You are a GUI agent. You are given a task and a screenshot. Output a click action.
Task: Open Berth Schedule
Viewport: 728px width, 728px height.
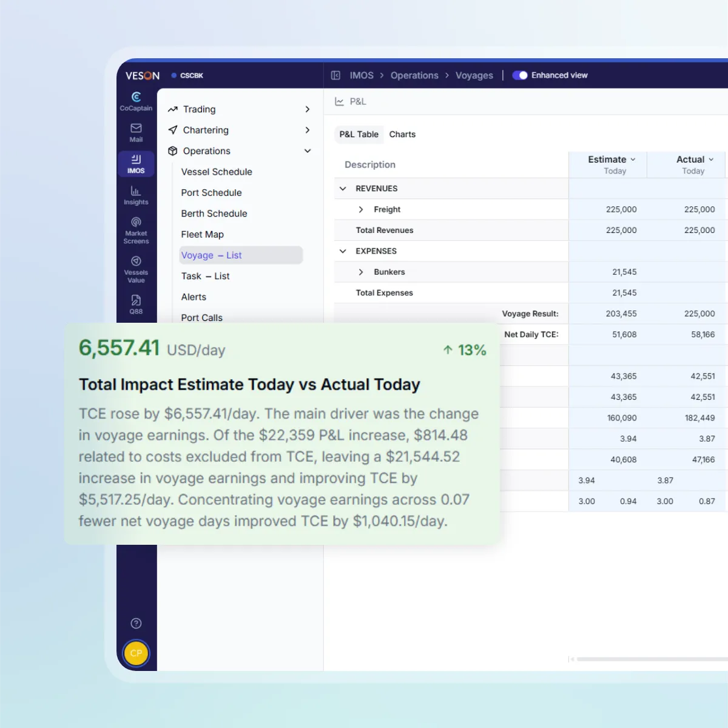[214, 214]
